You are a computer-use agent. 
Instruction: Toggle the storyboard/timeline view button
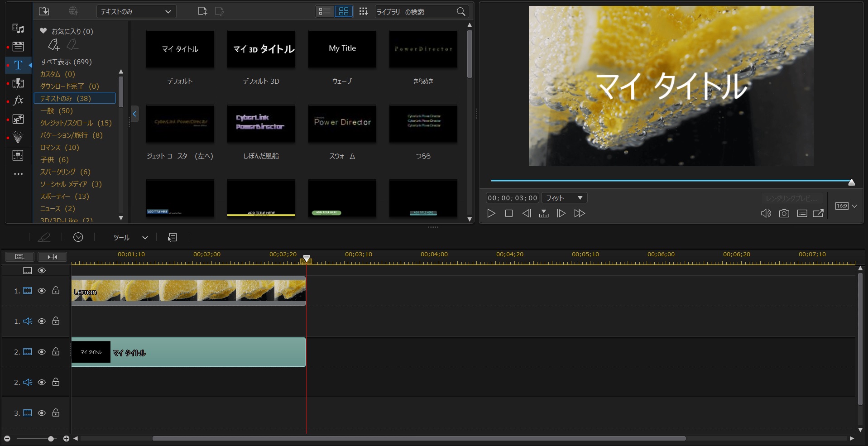[19, 257]
